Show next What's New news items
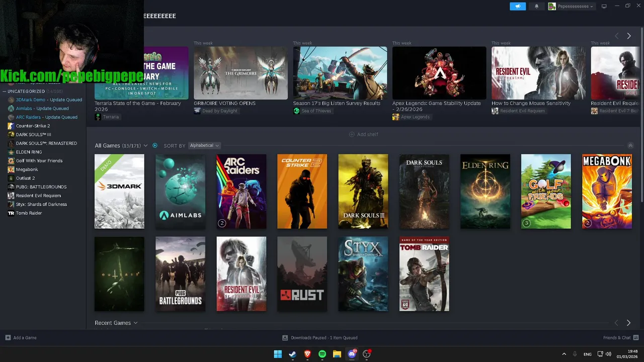 point(628,36)
